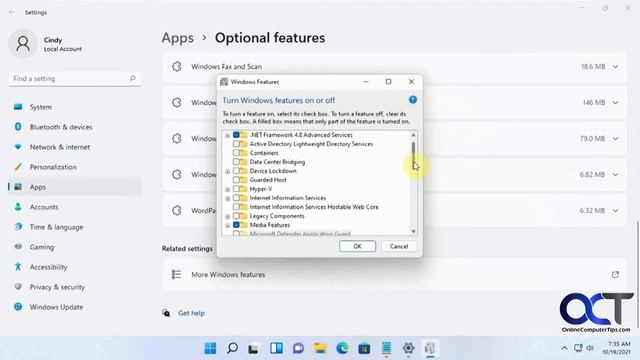The width and height of the screenshot is (640, 360).
Task: Open taskbar Search
Action: pos(232,348)
